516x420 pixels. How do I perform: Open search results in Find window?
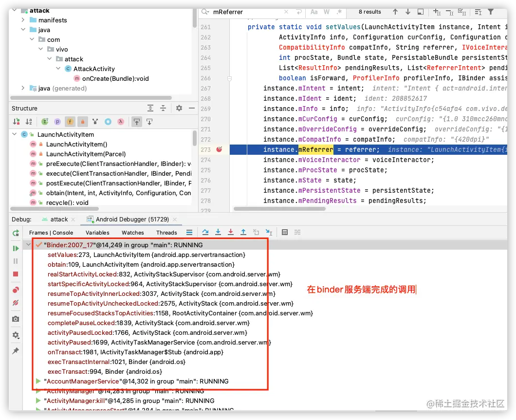tap(421, 12)
